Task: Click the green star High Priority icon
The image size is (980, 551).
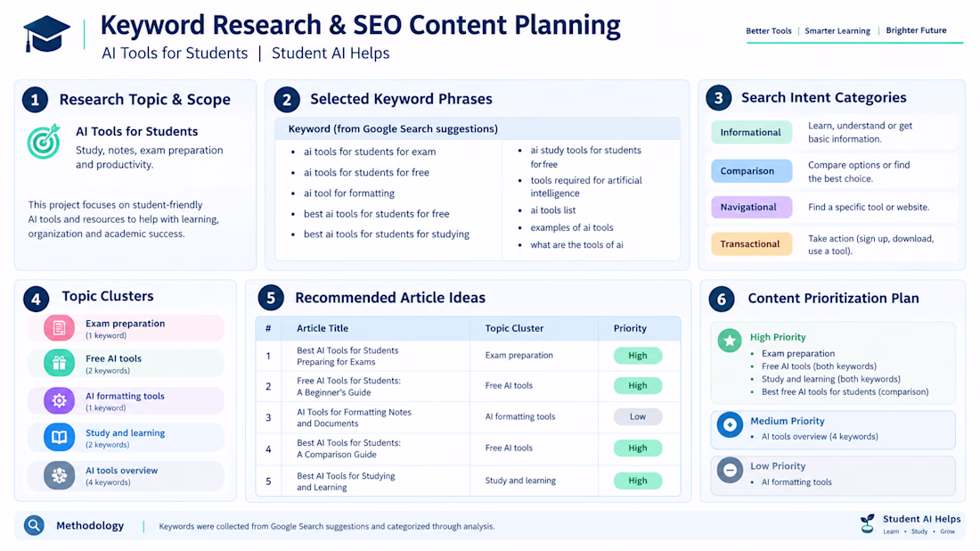Action: (730, 341)
